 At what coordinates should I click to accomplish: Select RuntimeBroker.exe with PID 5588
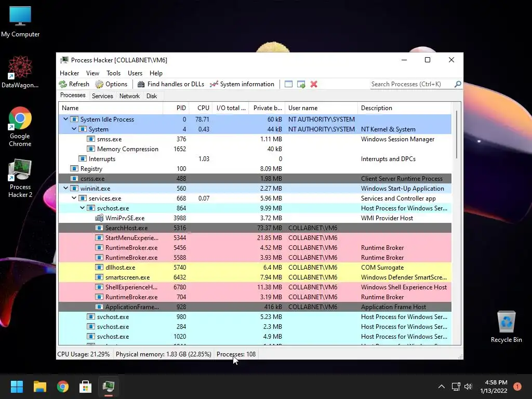[255, 257]
